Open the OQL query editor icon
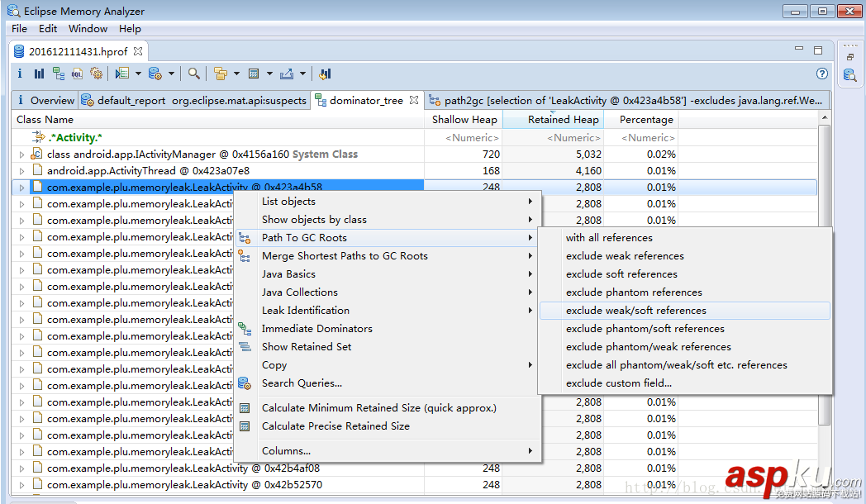The image size is (866, 504). 77,74
